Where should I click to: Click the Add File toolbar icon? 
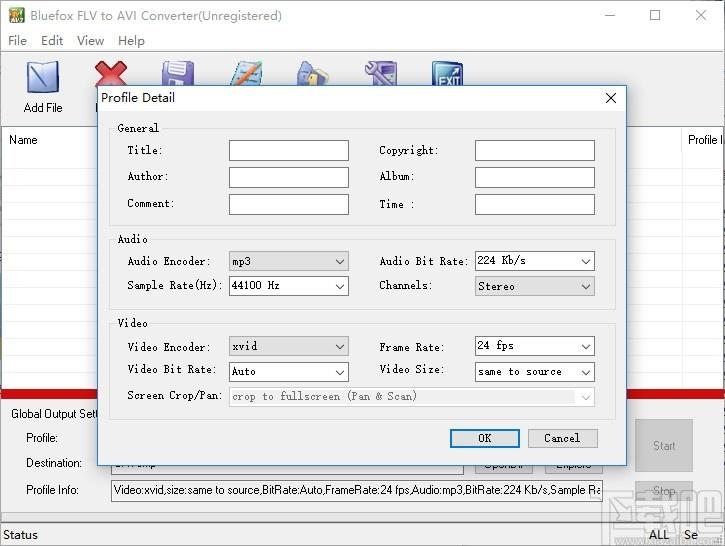click(x=43, y=77)
